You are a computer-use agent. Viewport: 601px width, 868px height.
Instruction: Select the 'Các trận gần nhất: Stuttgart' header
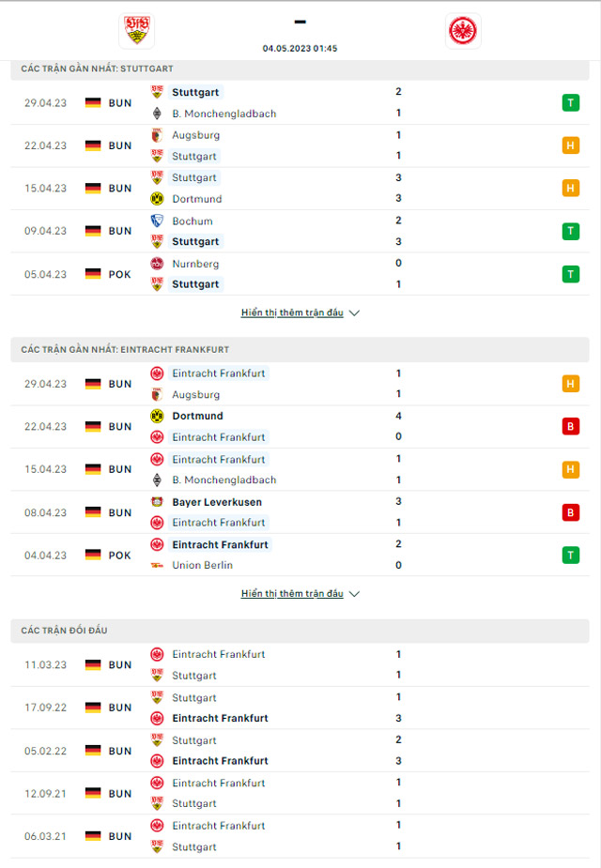point(300,69)
